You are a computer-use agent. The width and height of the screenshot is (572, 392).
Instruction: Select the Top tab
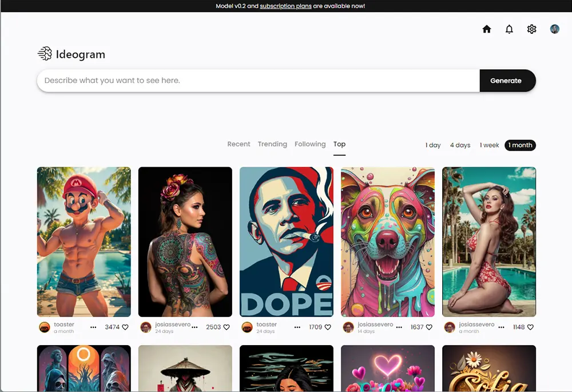339,144
